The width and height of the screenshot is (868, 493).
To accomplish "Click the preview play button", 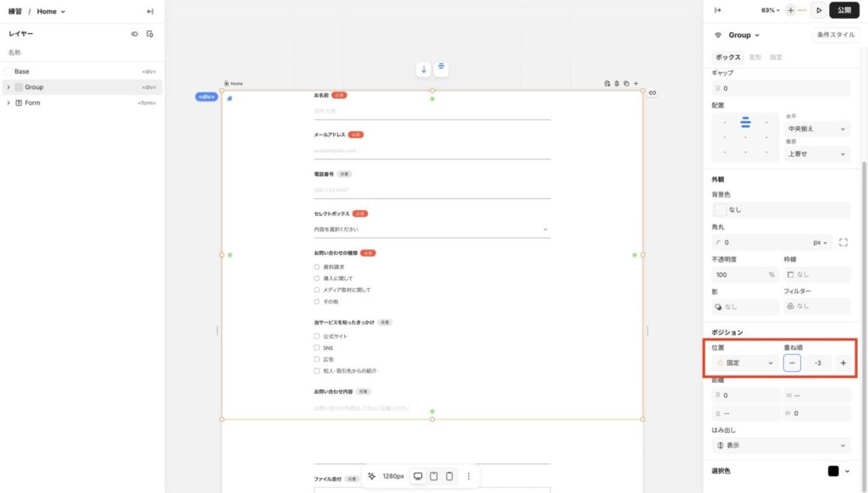I will tap(818, 10).
